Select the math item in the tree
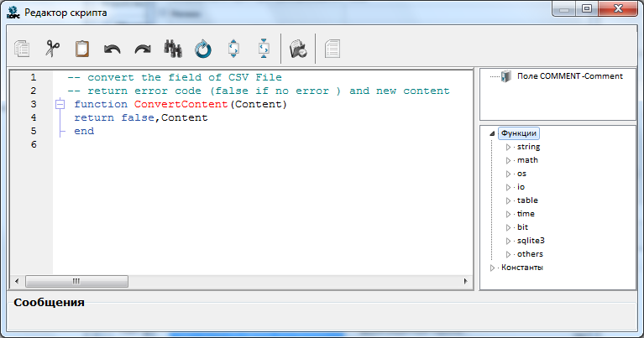 (x=527, y=160)
